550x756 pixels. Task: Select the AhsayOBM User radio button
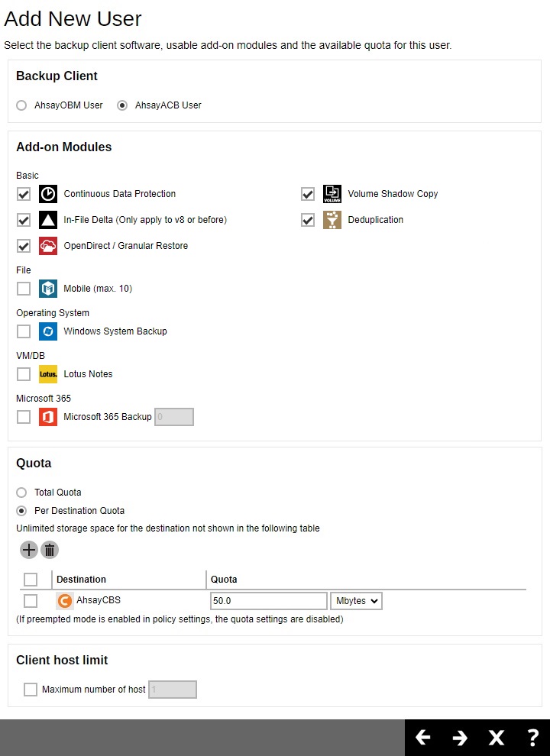coord(21,105)
